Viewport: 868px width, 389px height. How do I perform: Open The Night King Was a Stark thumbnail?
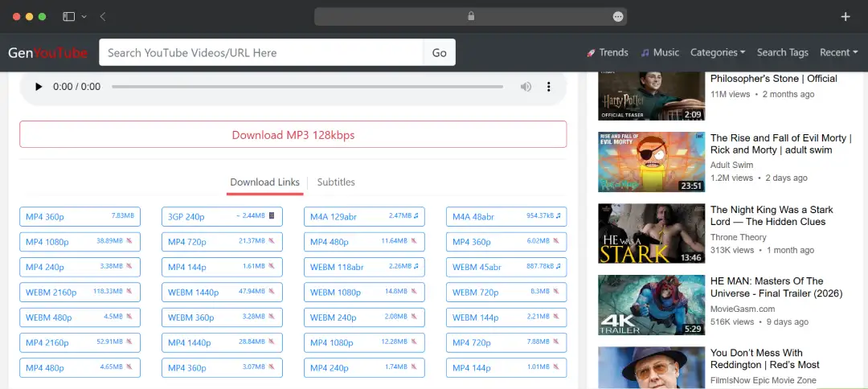(x=652, y=234)
